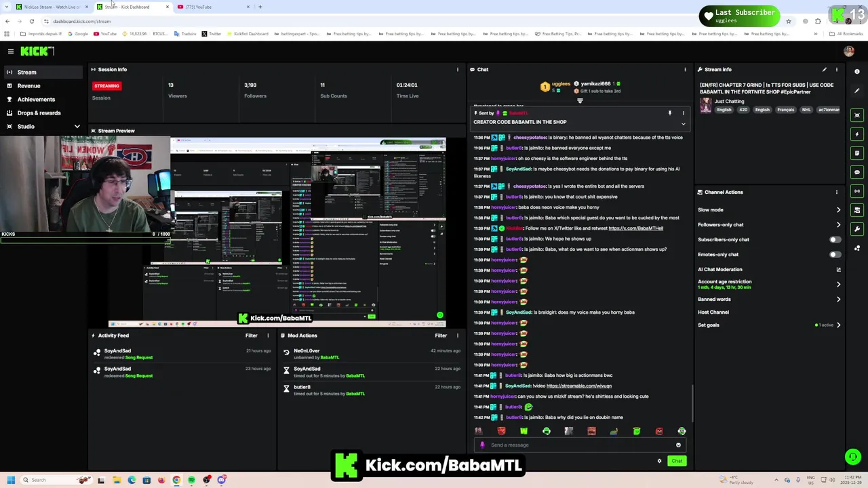Toggle Chat widget in right rail
This screenshot has width=868, height=488.
[x=857, y=172]
